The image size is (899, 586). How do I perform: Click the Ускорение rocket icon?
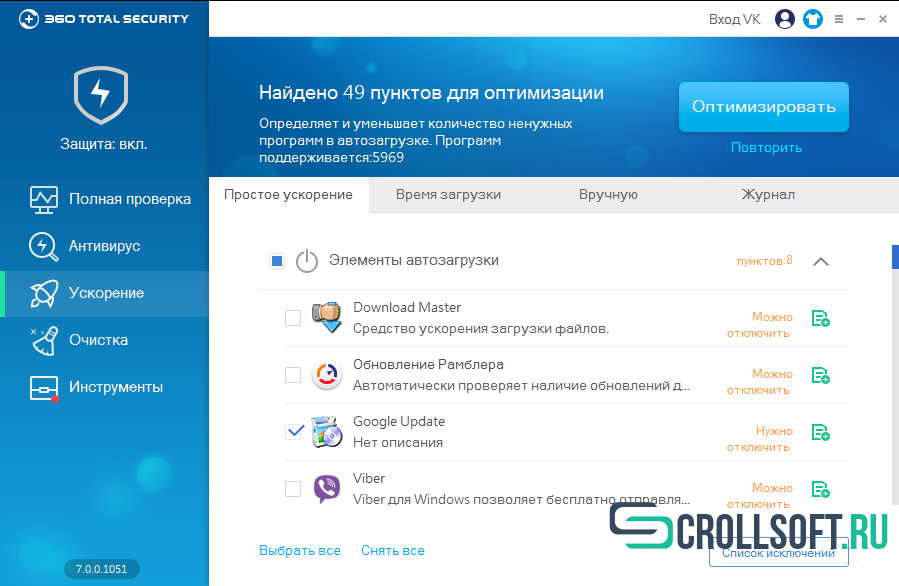click(44, 294)
